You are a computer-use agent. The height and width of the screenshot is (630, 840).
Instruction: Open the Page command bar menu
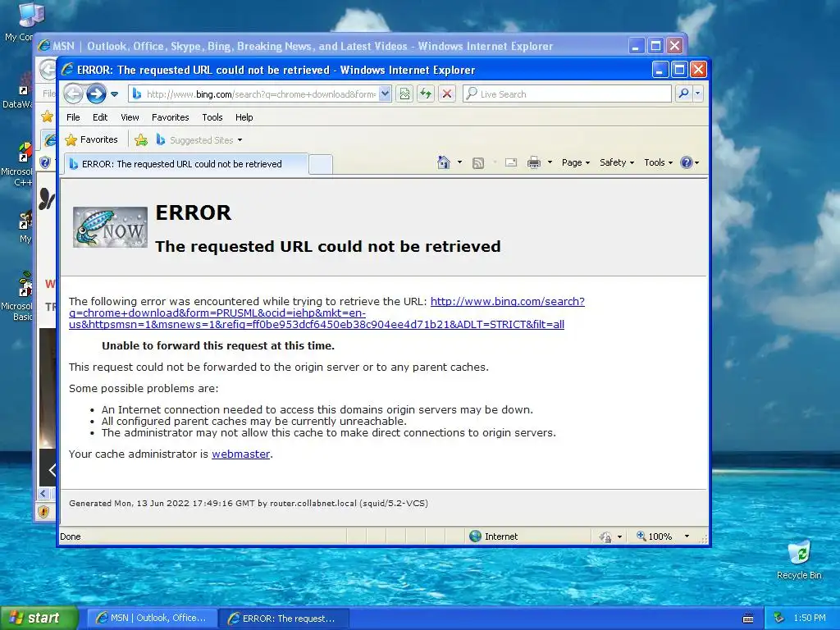click(575, 162)
